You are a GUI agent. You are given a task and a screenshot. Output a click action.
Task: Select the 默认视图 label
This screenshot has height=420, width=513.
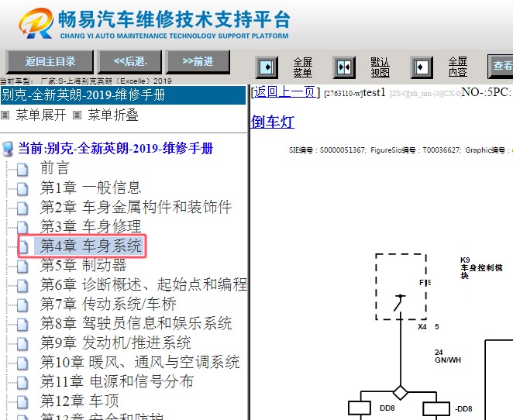point(380,67)
